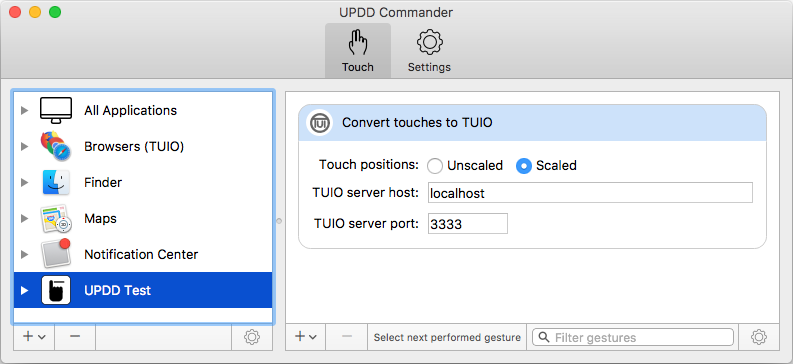
Task: Click the Filter gestures search field
Action: (633, 337)
